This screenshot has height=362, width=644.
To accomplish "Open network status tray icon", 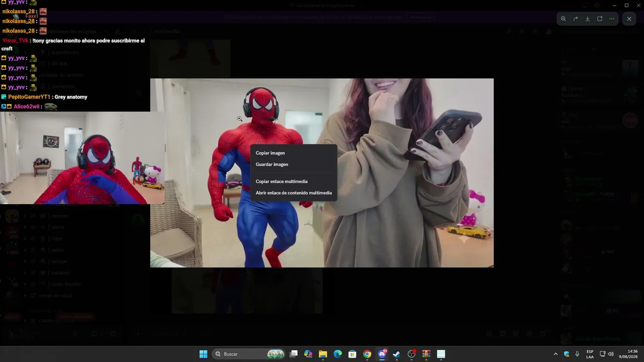I will point(602,354).
